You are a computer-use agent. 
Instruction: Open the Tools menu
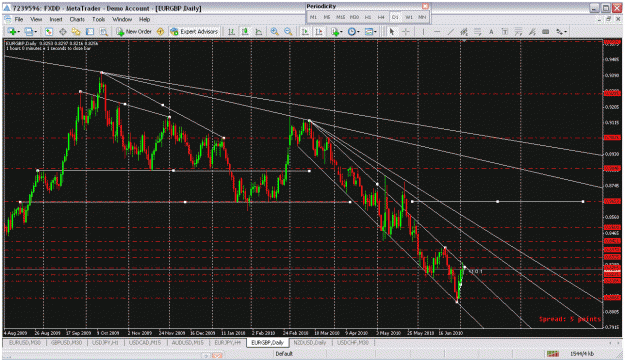click(98, 19)
